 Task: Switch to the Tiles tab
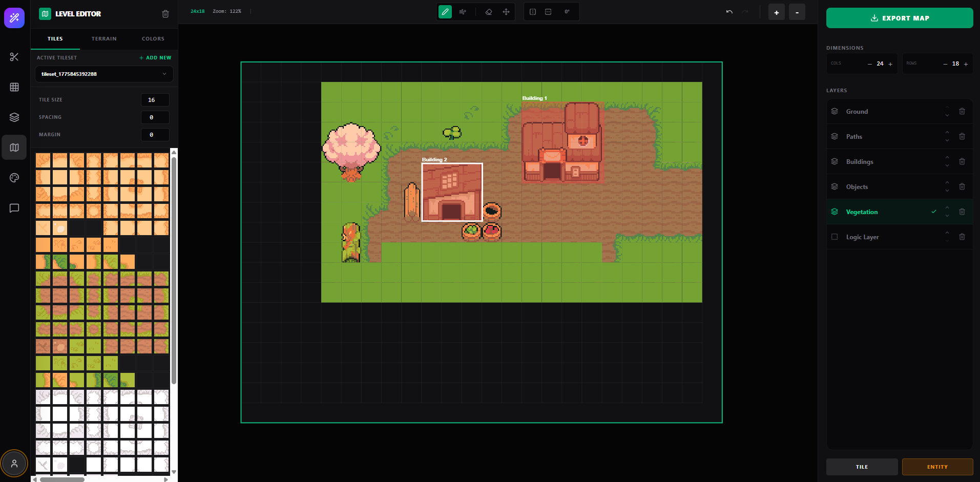[x=55, y=39]
